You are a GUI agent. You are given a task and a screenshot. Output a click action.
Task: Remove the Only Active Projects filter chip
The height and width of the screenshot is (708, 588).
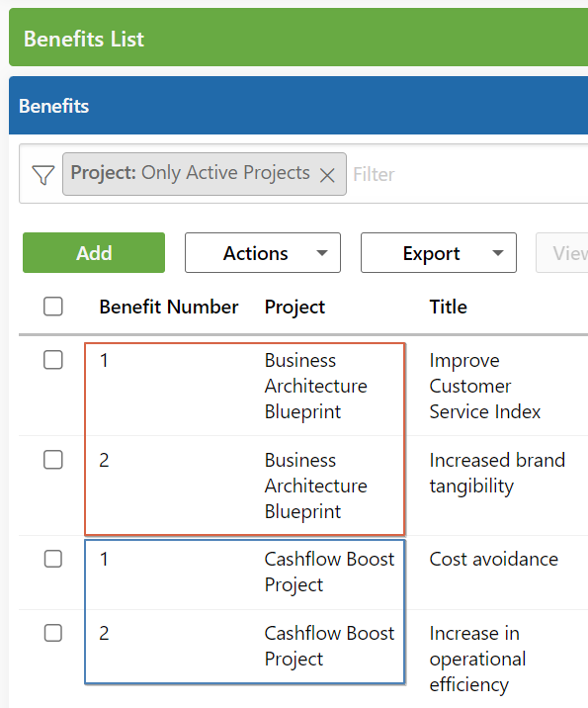[327, 175]
